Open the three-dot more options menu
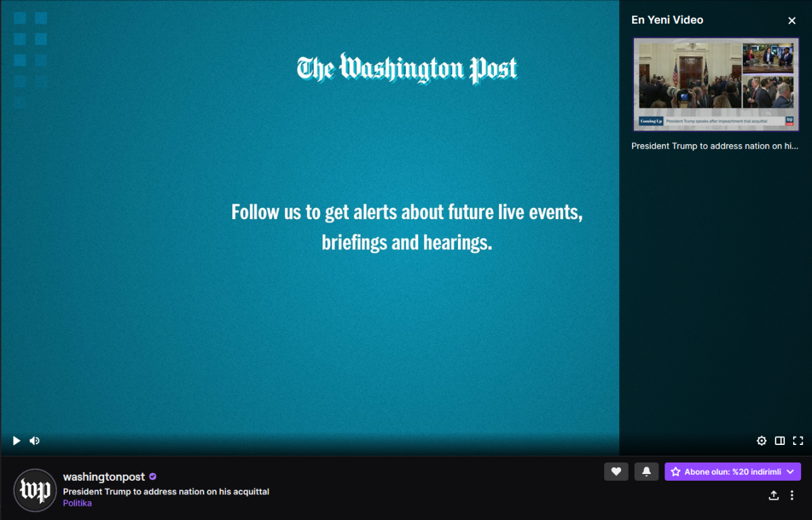 pyautogui.click(x=792, y=496)
